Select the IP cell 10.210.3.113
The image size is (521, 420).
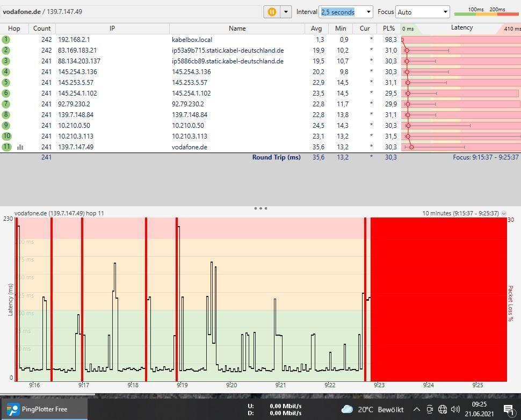click(x=76, y=136)
